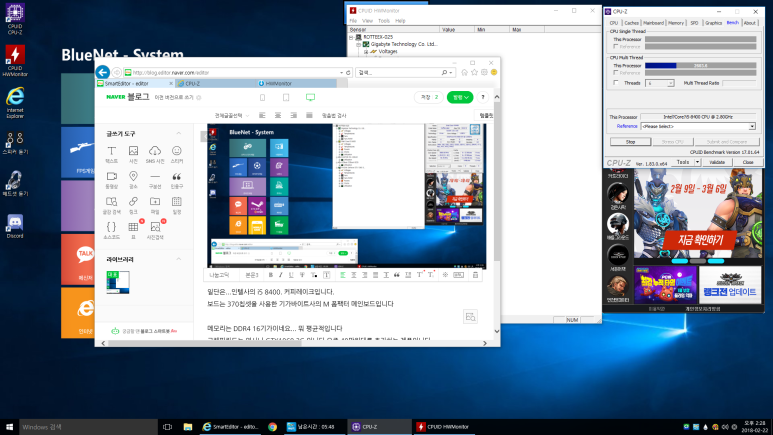Switch to the HWMonitor browser tab
The width and height of the screenshot is (773, 435).
coord(297,83)
